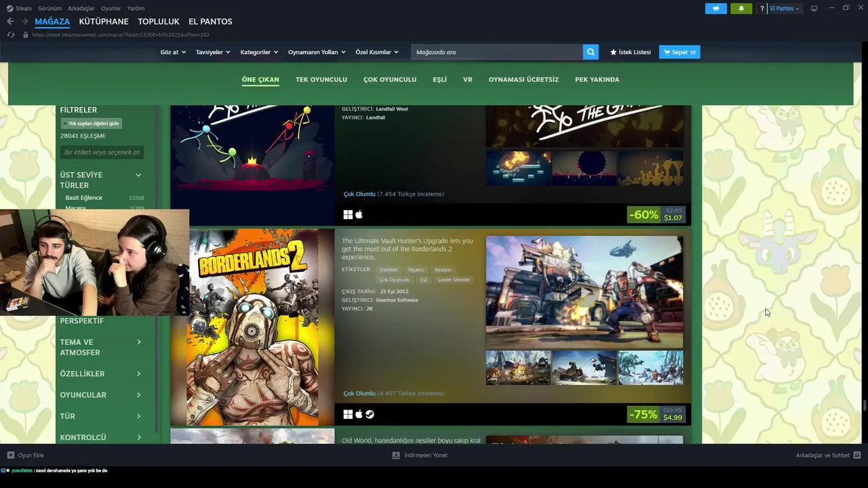Select the Çok Oyunculu tab
This screenshot has width=868, height=488.
tap(390, 79)
